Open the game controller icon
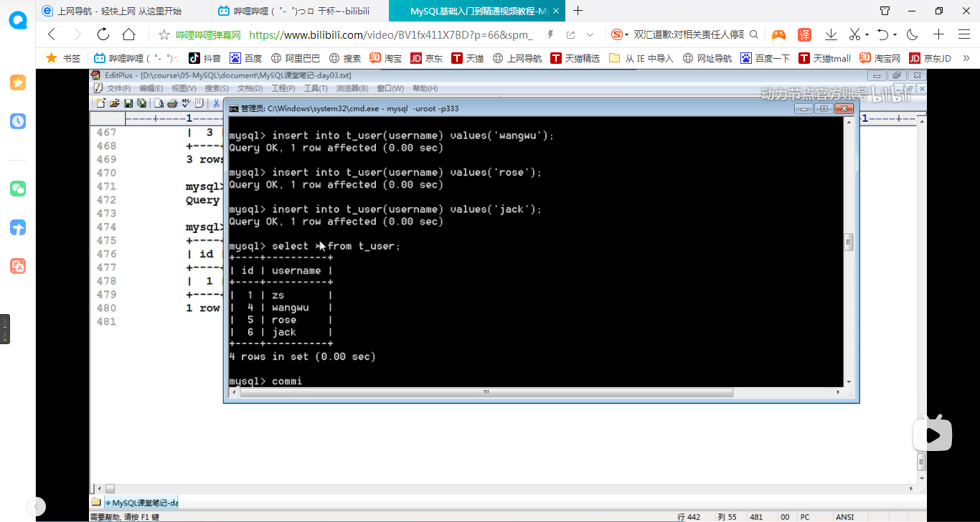The width and height of the screenshot is (980, 522). coord(778,34)
